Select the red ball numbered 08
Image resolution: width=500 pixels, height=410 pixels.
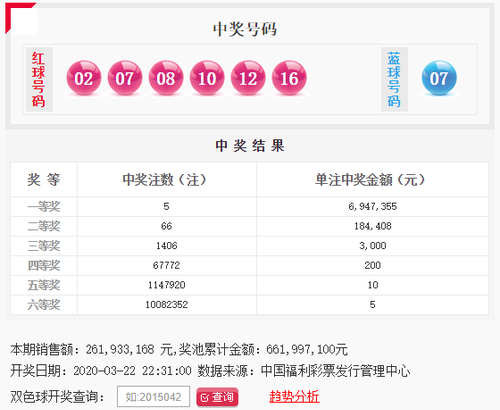pyautogui.click(x=166, y=78)
